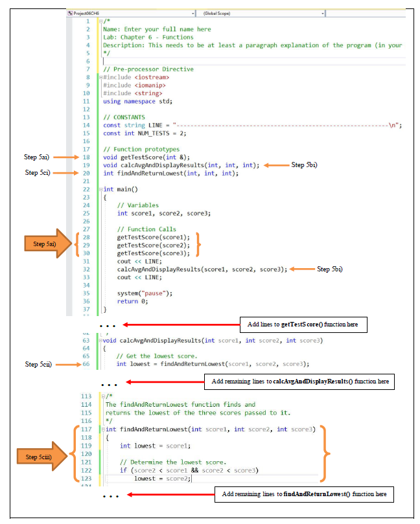Click 'cout << LINE;' on line 33
The width and height of the screenshot is (420, 524).
tap(139, 277)
